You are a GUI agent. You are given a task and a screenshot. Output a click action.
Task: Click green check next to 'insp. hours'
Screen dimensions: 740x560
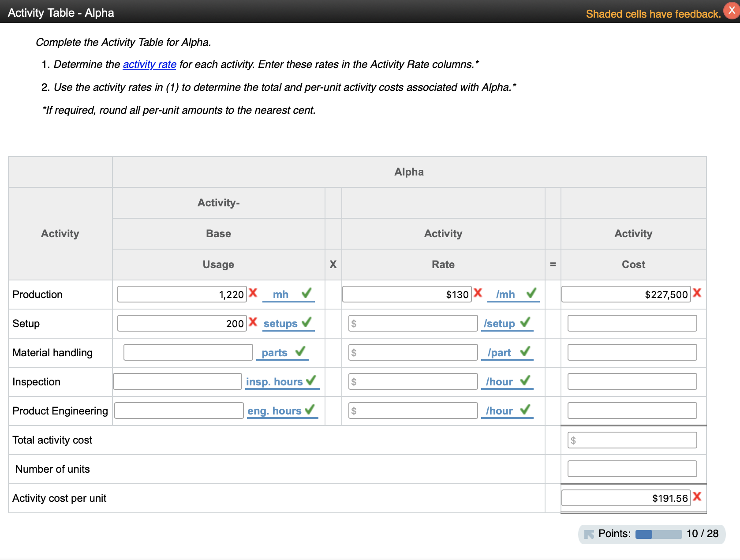(x=311, y=380)
